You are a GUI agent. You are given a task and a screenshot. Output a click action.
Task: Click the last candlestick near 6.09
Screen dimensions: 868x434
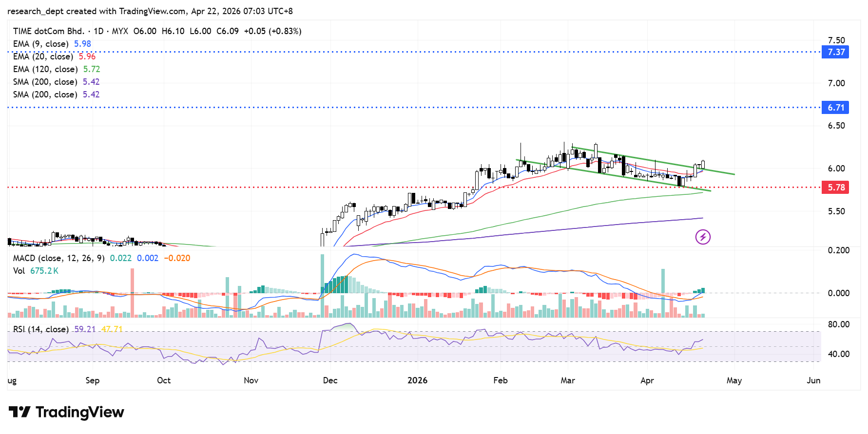click(703, 165)
